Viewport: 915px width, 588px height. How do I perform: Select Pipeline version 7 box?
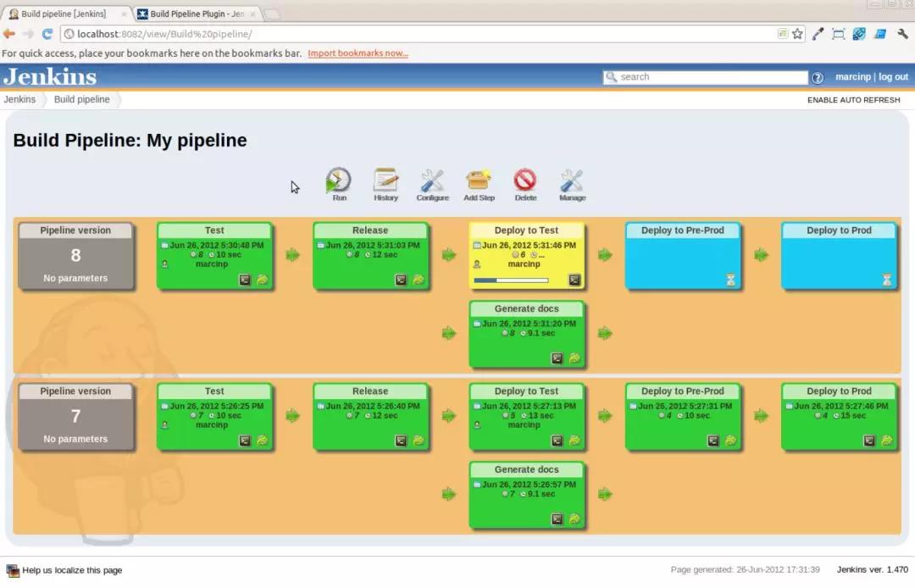[76, 416]
